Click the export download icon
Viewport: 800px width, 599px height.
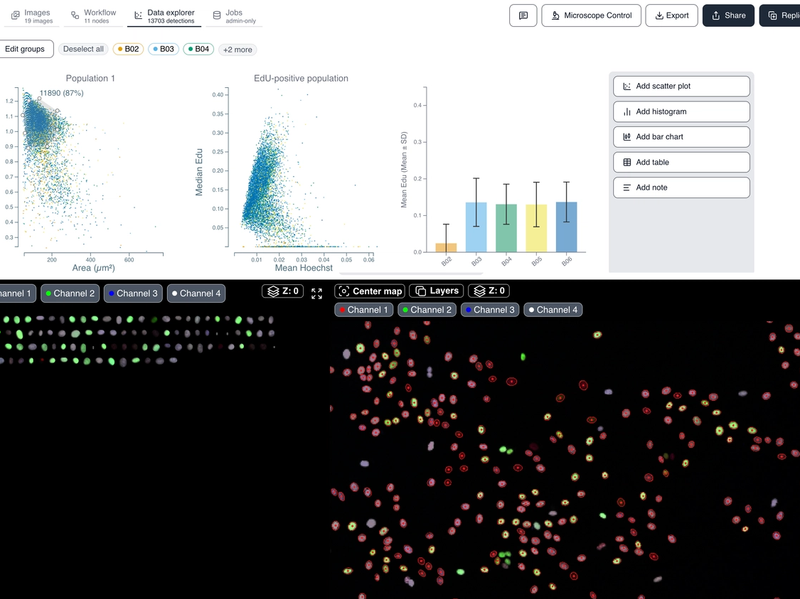[659, 16]
